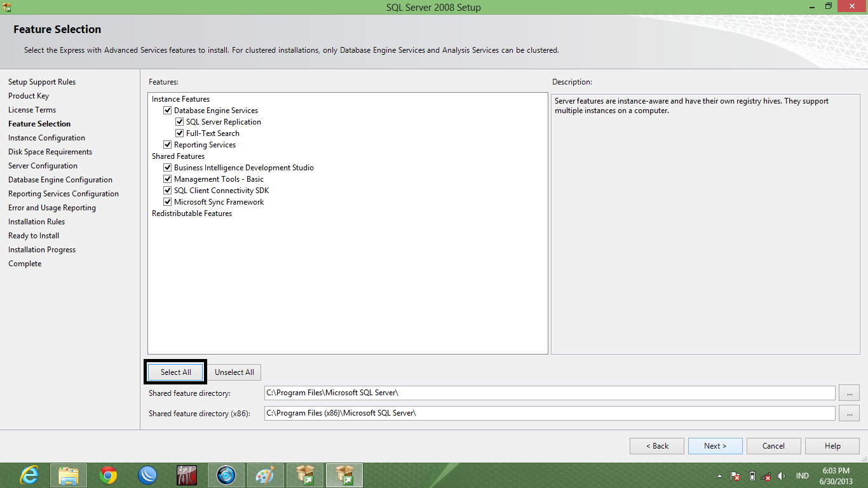The image size is (868, 488).
Task: Launch Google Chrome from the taskbar
Action: [x=108, y=475]
